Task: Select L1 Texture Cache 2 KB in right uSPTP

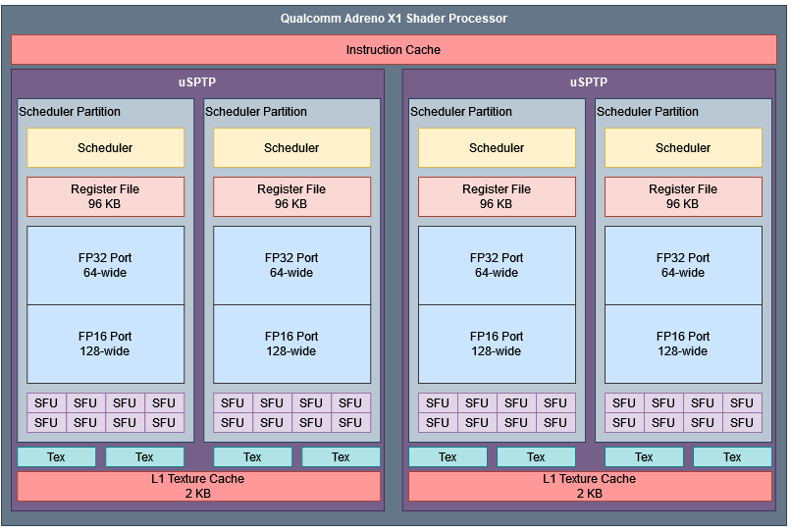Action: (x=590, y=486)
